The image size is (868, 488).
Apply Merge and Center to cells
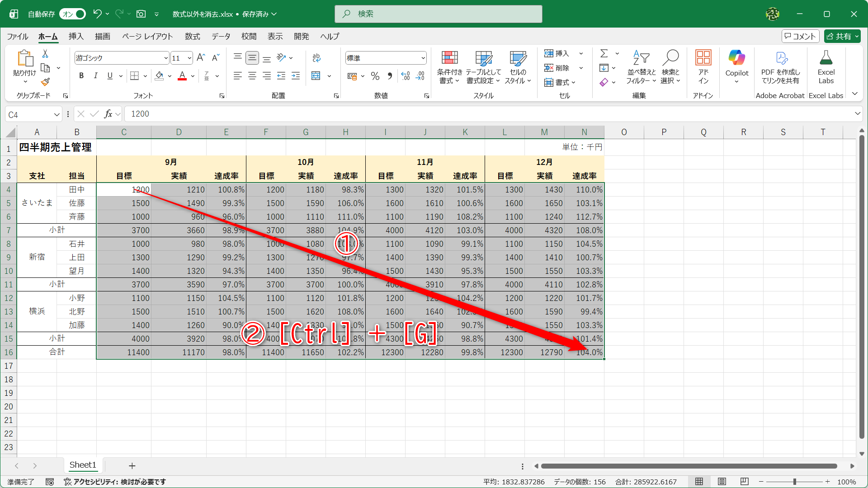point(316,76)
